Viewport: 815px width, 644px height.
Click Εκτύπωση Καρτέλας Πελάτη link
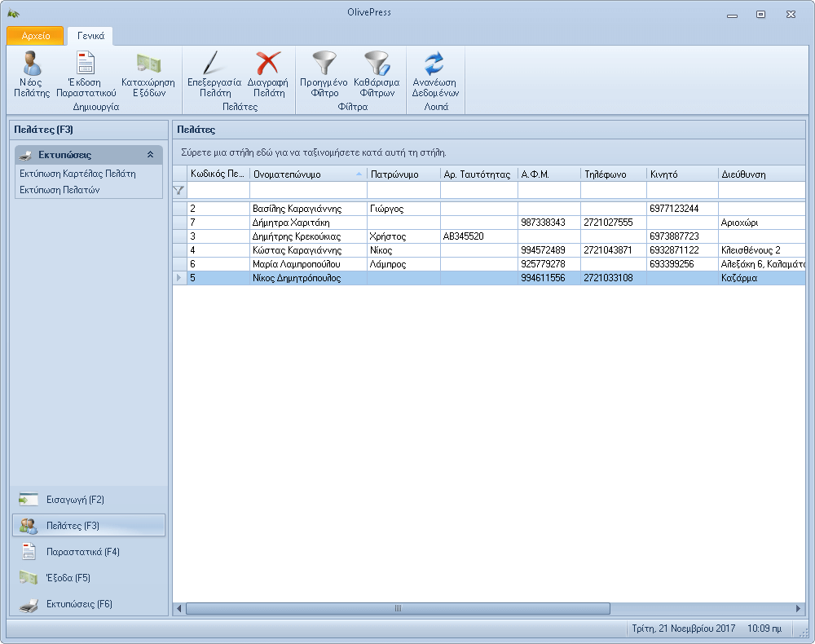pyautogui.click(x=77, y=174)
